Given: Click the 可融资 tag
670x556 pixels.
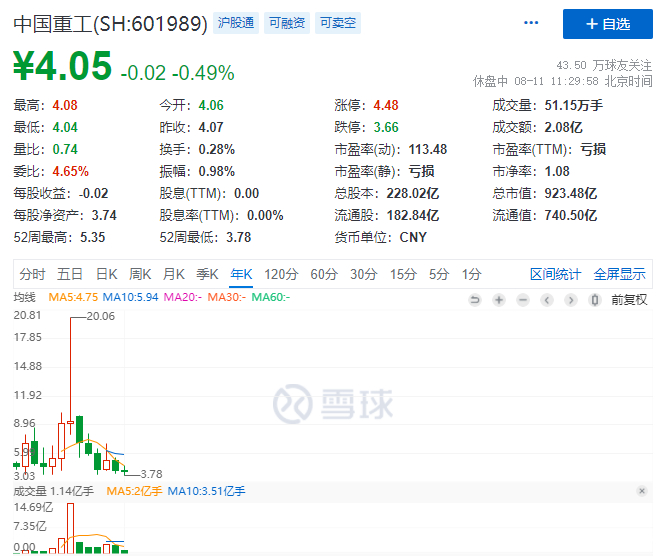Looking at the screenshot, I should pos(287,23).
